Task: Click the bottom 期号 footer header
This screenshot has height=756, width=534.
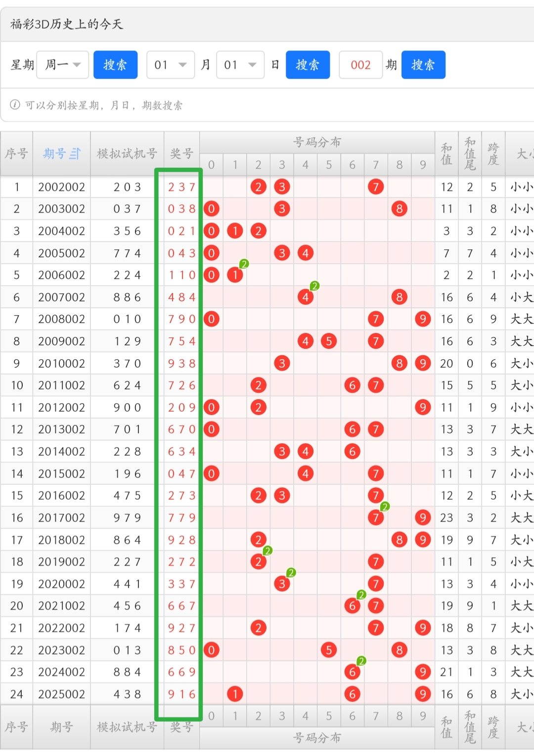Action: 61,727
